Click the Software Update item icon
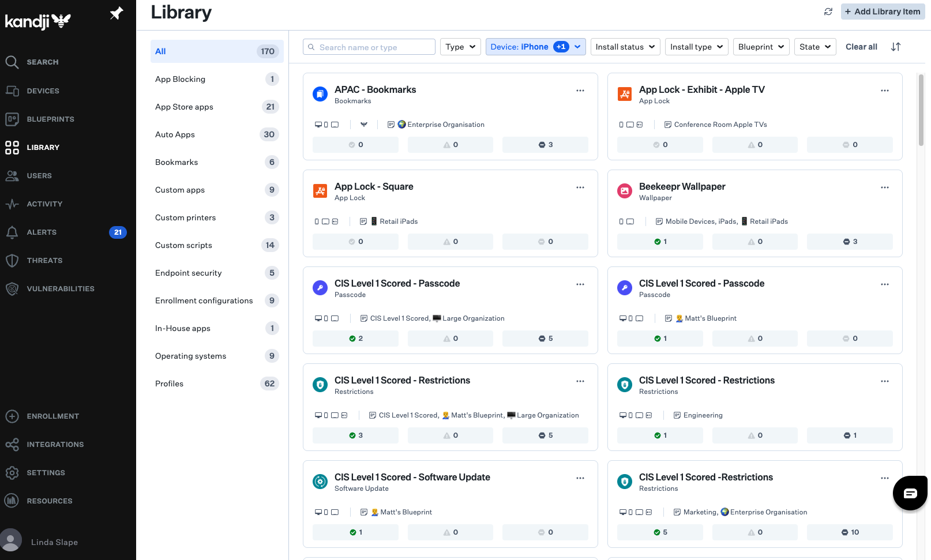The image size is (931, 560). [x=320, y=481]
